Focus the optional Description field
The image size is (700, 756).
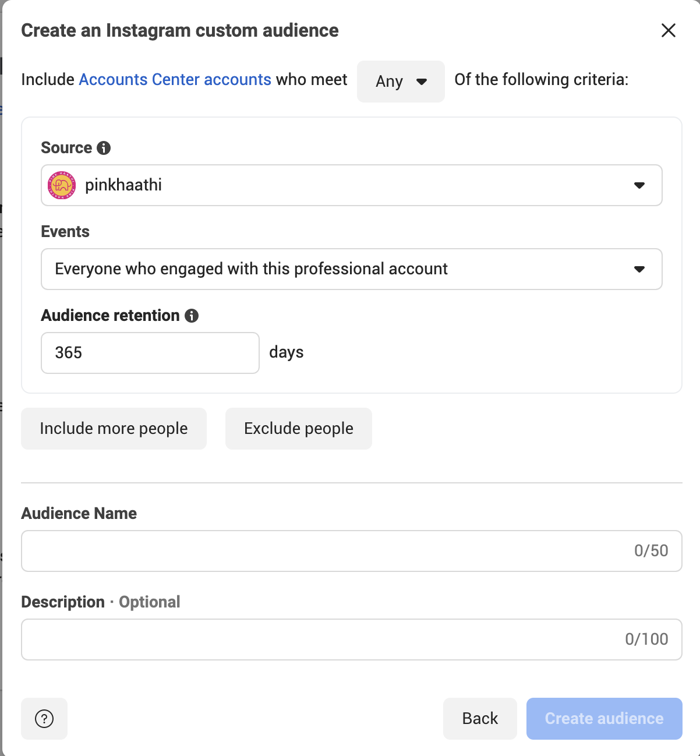click(x=352, y=640)
